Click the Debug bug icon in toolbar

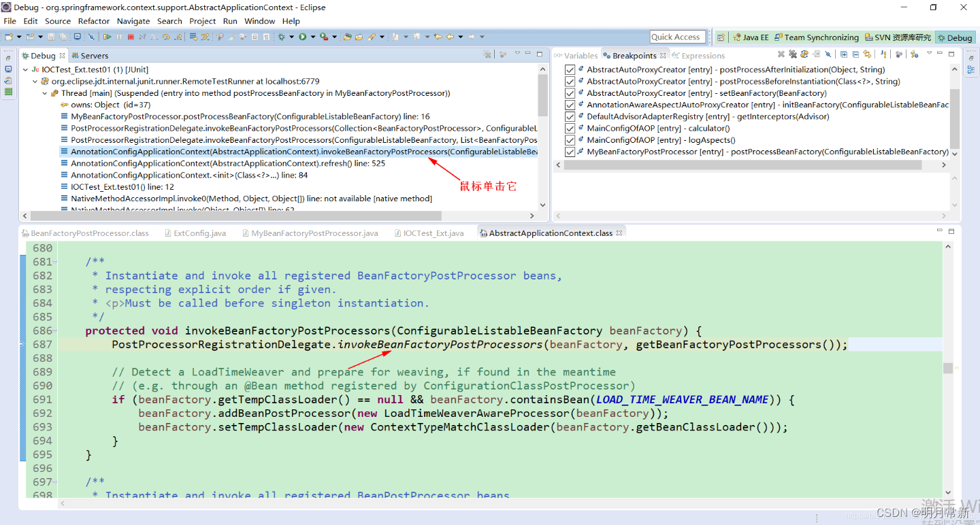(x=281, y=37)
